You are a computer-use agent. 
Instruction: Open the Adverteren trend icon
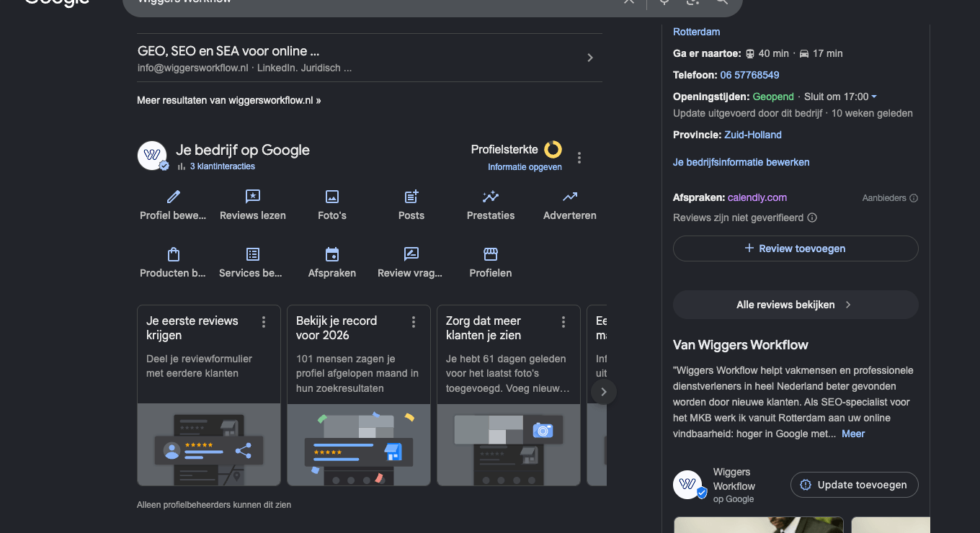(x=570, y=197)
